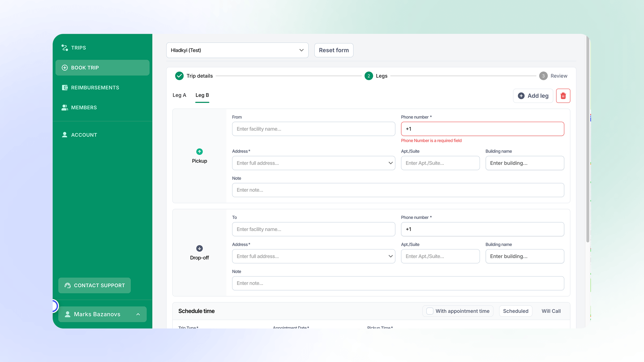Focus the Pickup Note field
This screenshot has height=362, width=644.
point(398,190)
